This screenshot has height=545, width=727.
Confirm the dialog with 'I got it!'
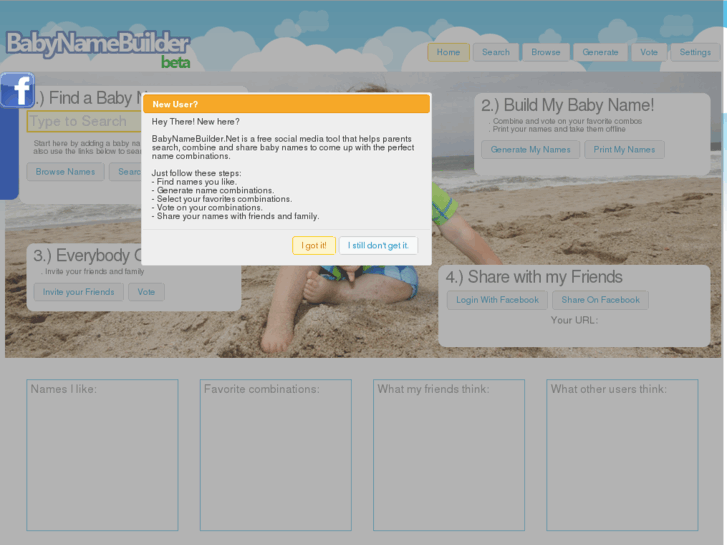[x=314, y=245]
